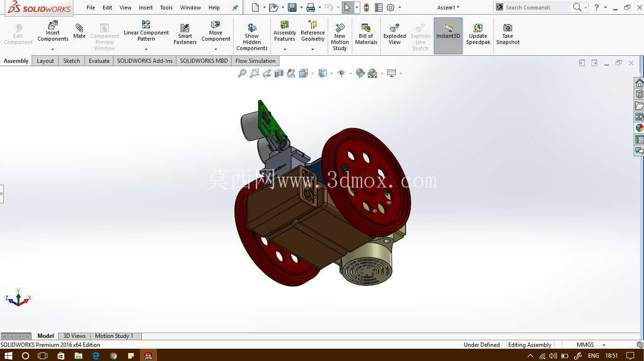Open the Help question mark

point(597,7)
